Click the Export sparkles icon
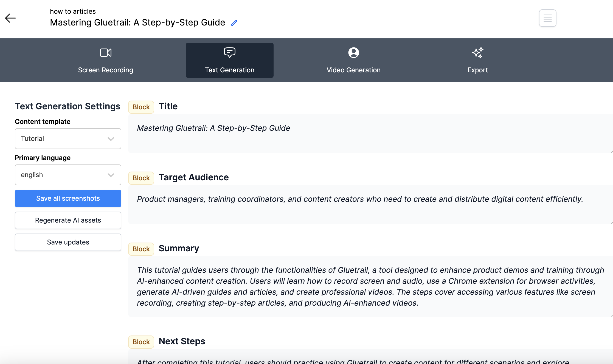Viewport: 613px width, 364px height. point(477,53)
